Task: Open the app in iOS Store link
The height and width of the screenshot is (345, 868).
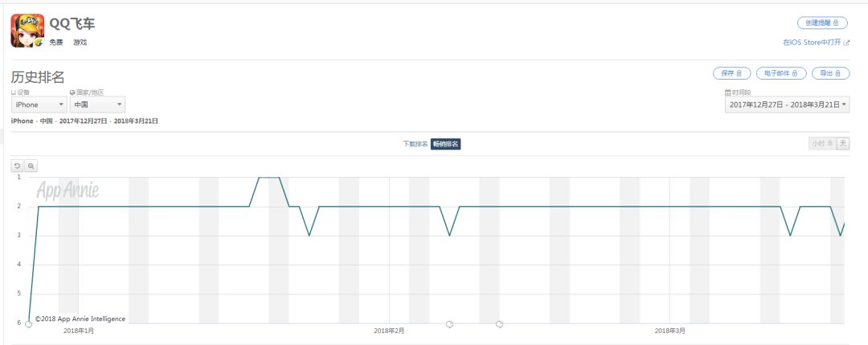Action: 812,42
